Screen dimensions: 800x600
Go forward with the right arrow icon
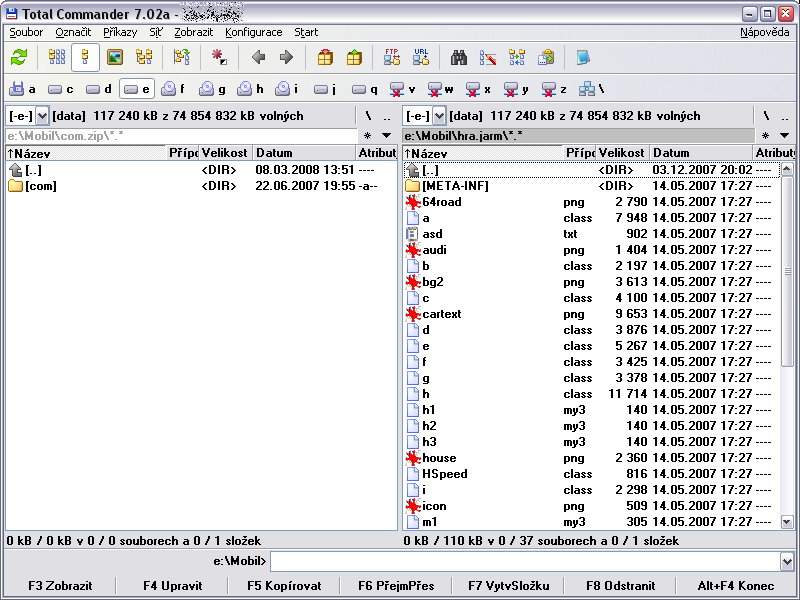(x=286, y=57)
